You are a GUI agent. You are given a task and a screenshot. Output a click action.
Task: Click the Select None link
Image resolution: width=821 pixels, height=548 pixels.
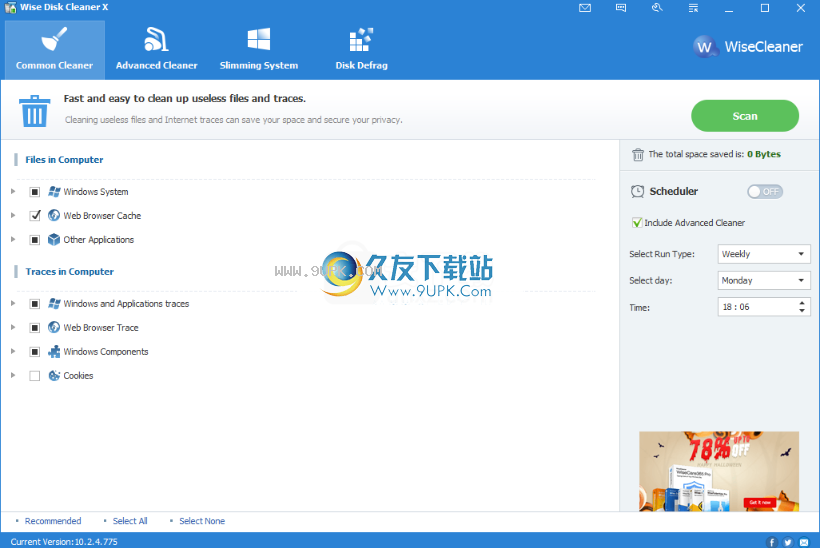(x=202, y=521)
